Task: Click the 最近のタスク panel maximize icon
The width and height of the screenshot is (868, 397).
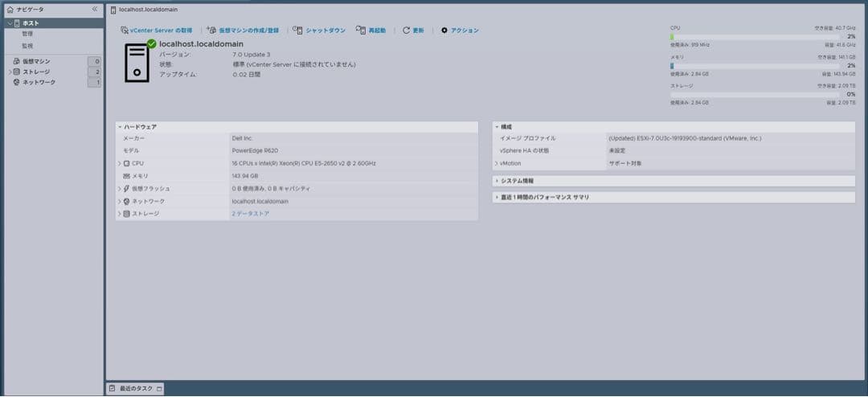Action: 159,389
